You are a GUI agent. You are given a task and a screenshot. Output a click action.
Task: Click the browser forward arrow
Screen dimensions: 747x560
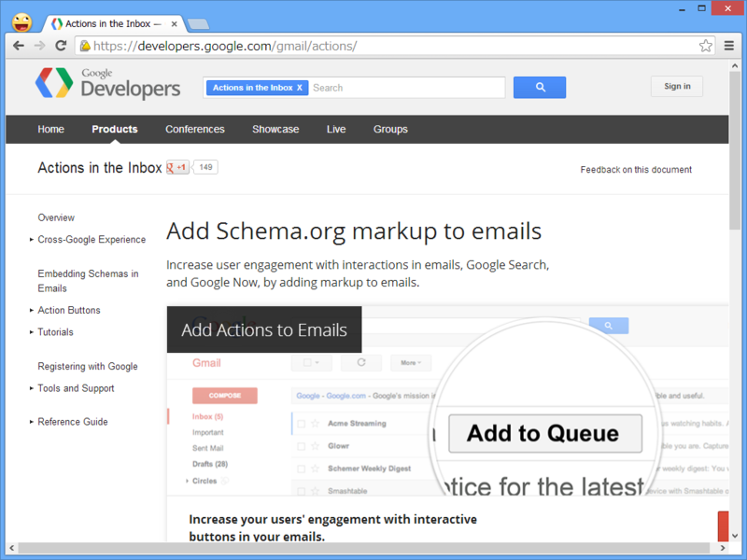[x=39, y=46]
